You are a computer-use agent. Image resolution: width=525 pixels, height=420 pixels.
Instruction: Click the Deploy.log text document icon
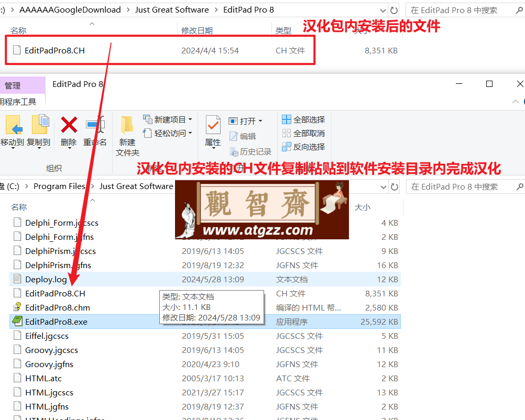click(x=17, y=279)
